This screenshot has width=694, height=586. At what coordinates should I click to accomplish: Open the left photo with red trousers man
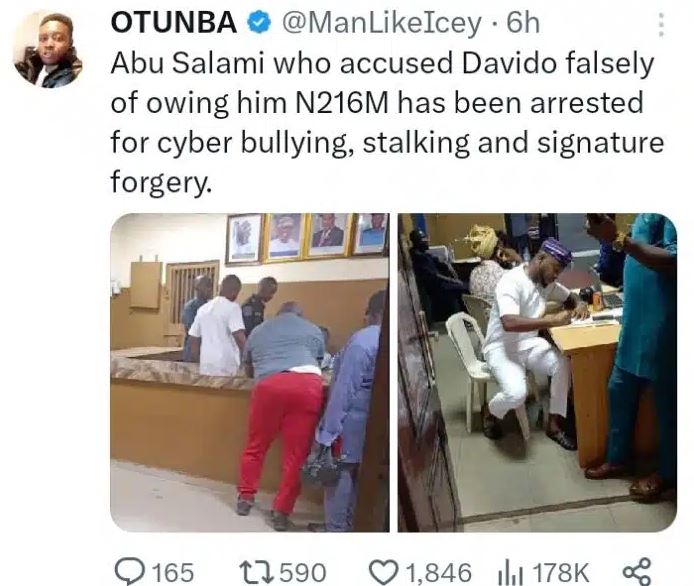[x=249, y=371]
